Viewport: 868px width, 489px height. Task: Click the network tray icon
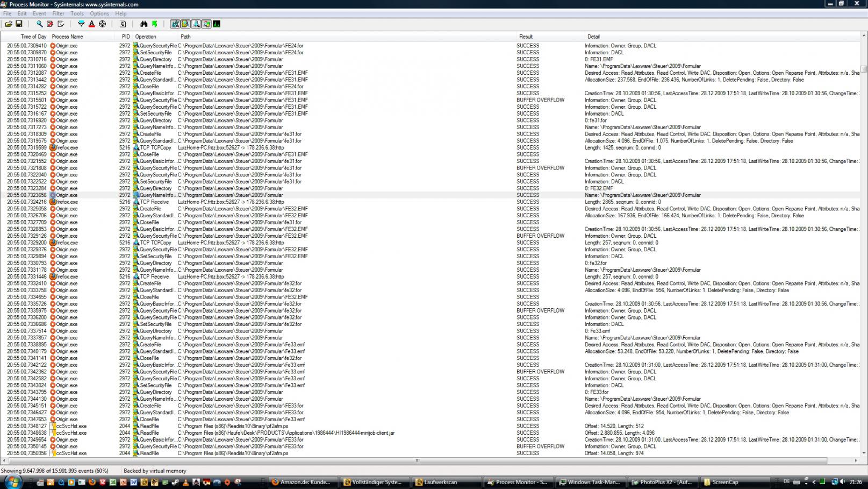pos(835,482)
